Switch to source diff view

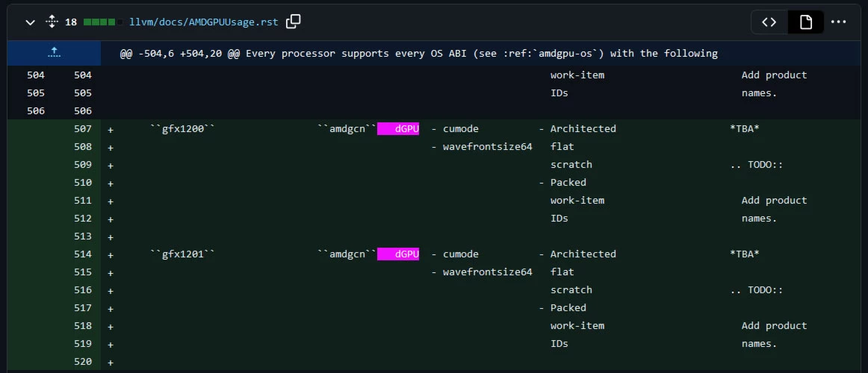769,22
